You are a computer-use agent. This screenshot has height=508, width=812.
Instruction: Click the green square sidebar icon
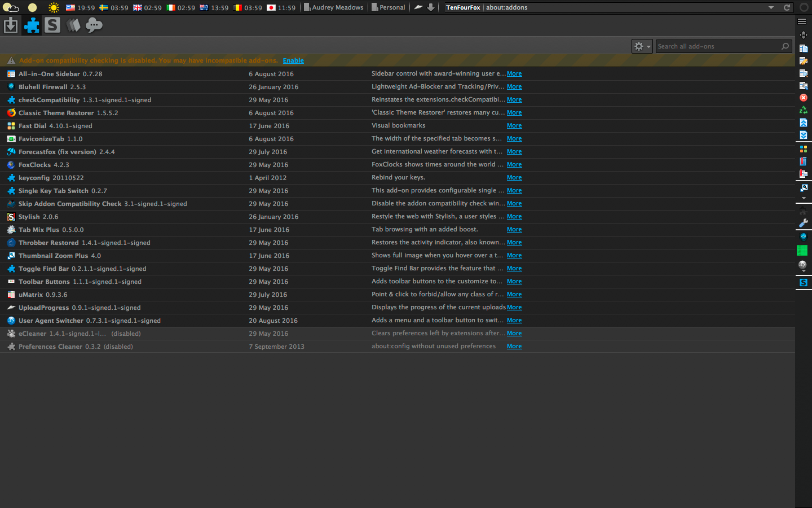pyautogui.click(x=802, y=250)
